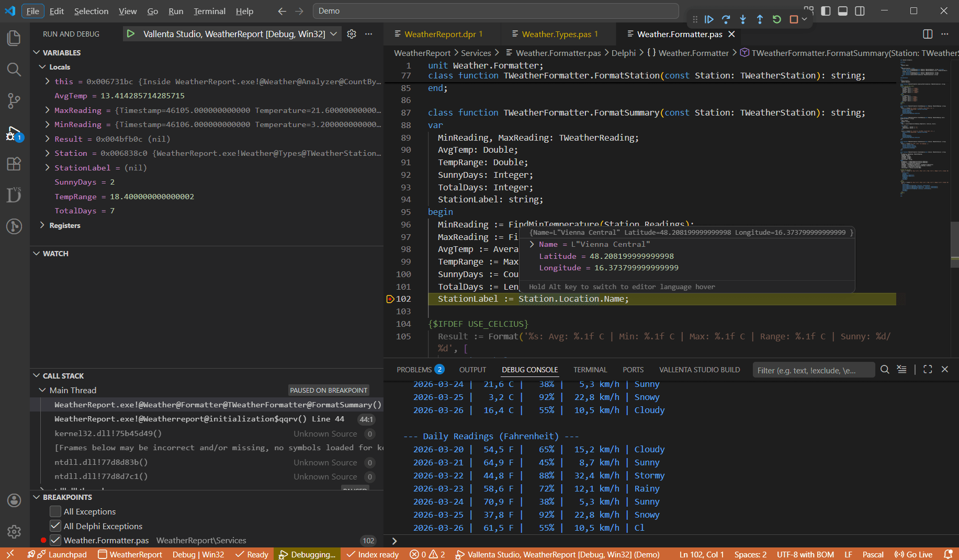Viewport: 959px width, 560px height.
Task: Open the Search view in activity bar
Action: (14, 70)
